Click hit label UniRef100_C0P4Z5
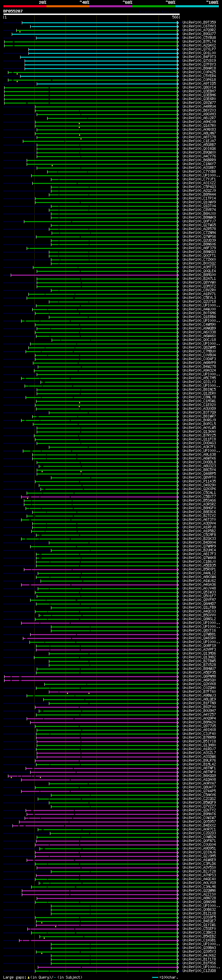The image size is (222, 980). click(199, 72)
